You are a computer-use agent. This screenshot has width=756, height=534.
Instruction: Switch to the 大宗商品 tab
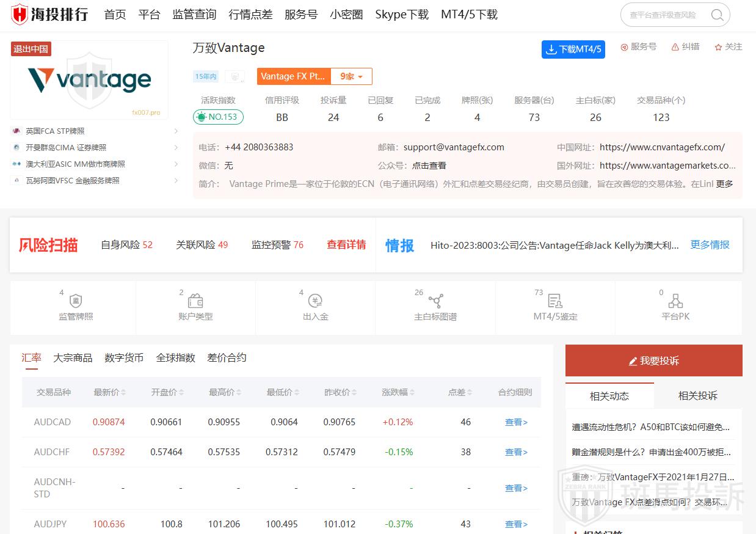[73, 357]
